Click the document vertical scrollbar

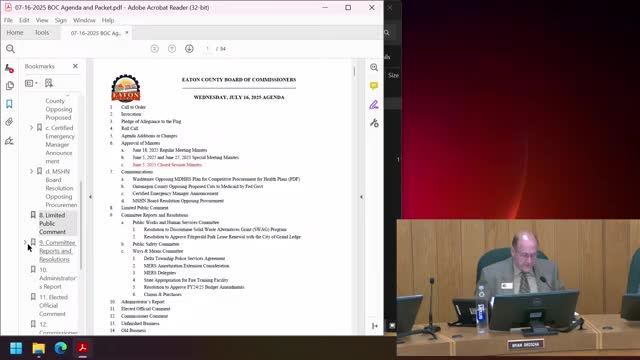(x=354, y=71)
